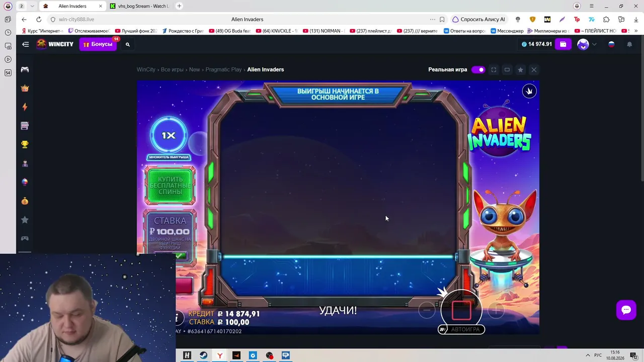Open a new browser tab

point(179,6)
